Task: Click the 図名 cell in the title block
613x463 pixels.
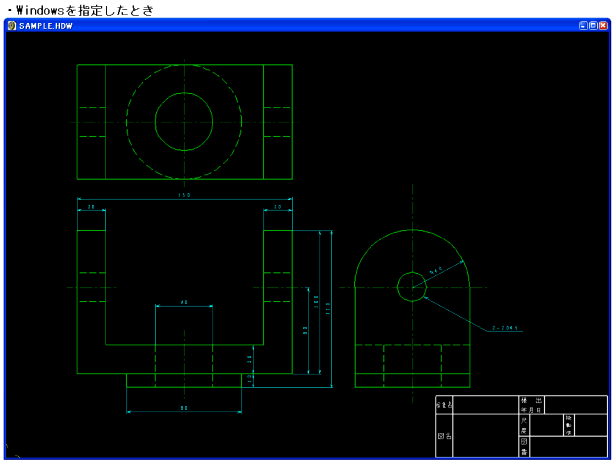Action: [444, 437]
